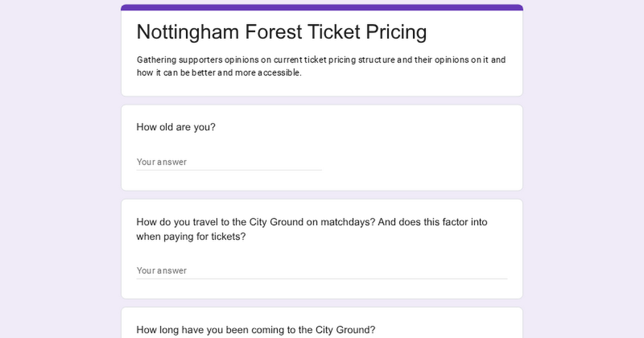Focus the travel question's answer field
644x338 pixels.
[321, 270]
